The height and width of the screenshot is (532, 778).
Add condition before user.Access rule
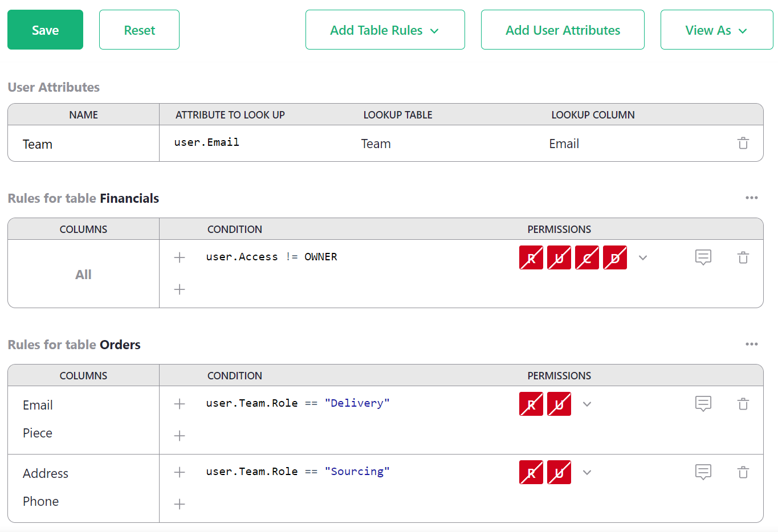180,257
